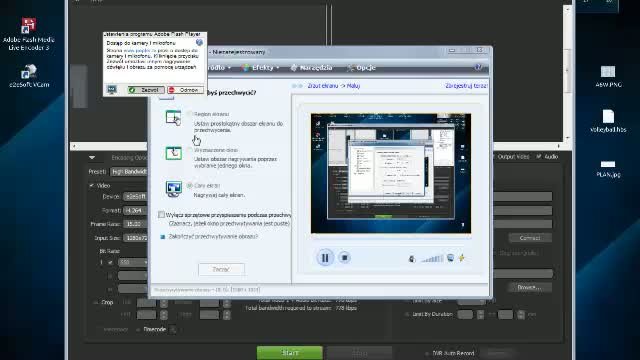This screenshot has height=360, width=640.
Task: Adjust the volume level bars
Action: (432, 258)
